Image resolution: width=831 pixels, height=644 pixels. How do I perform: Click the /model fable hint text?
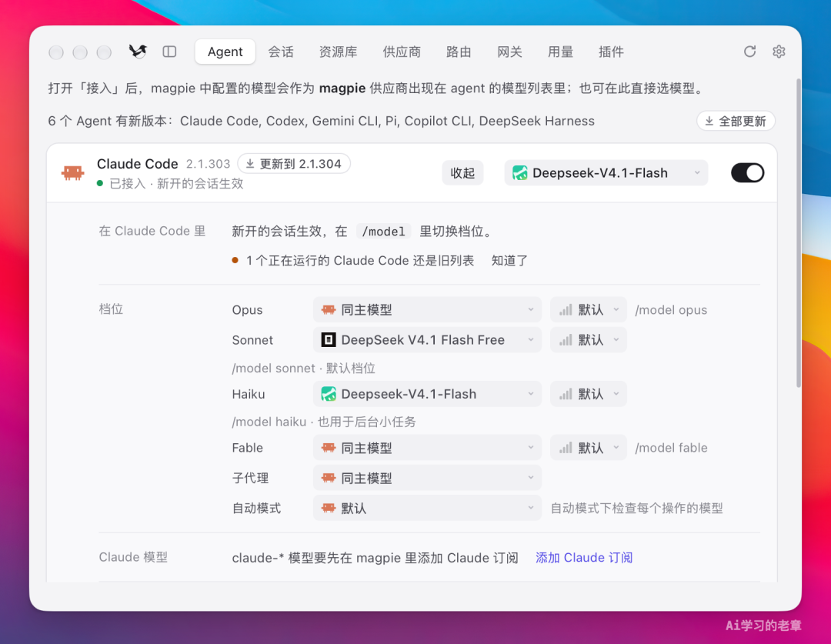[671, 448]
